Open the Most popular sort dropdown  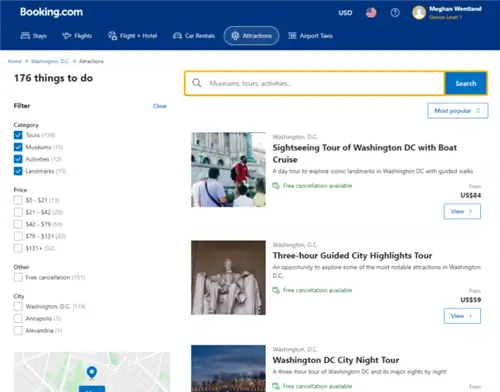(x=458, y=111)
